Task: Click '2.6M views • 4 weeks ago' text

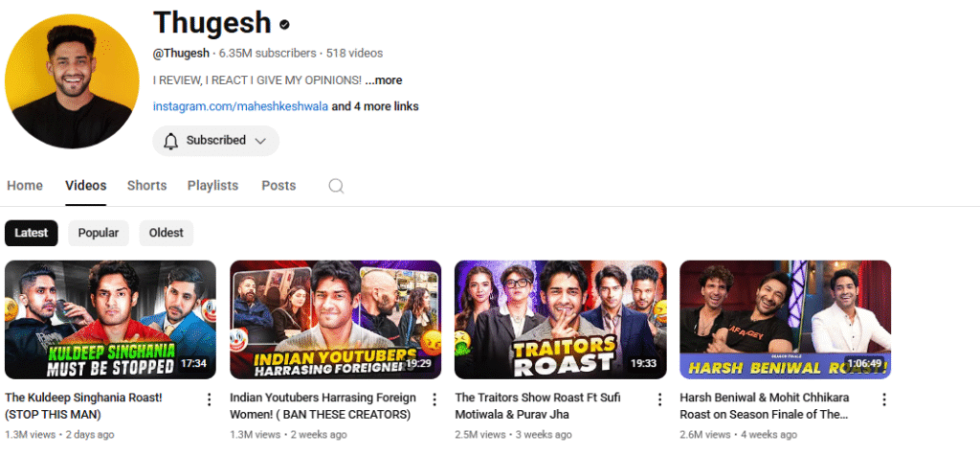Action: [738, 434]
